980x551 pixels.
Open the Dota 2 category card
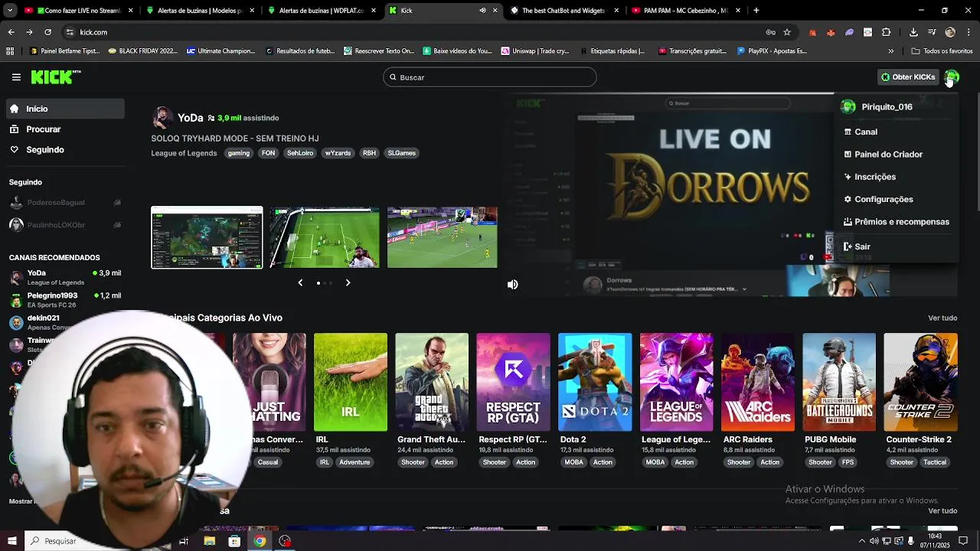[x=595, y=382]
